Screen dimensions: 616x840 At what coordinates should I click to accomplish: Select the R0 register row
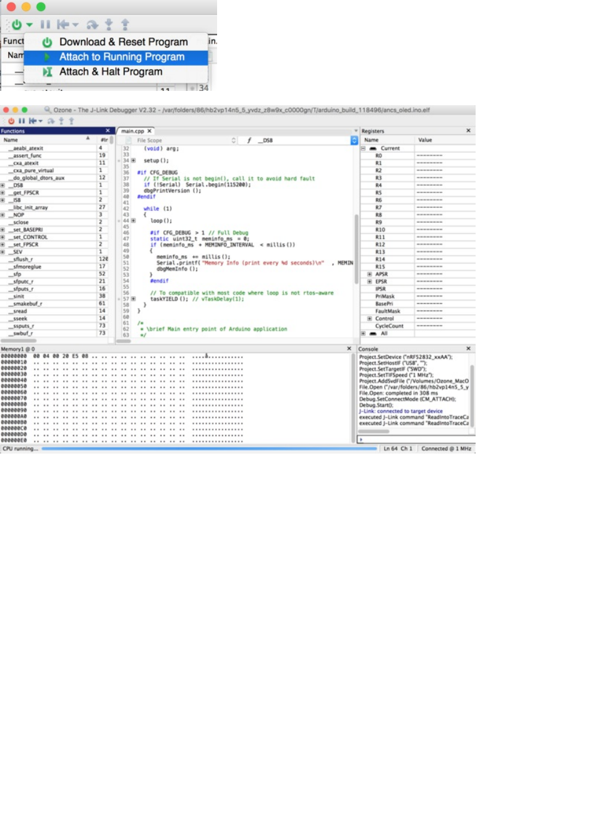coord(418,156)
